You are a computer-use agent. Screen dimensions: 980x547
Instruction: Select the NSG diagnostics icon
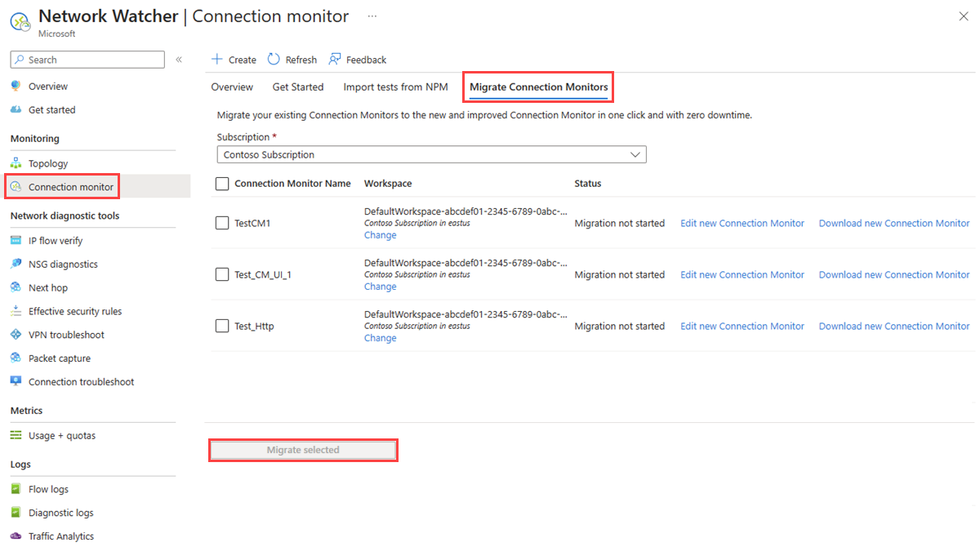point(16,265)
